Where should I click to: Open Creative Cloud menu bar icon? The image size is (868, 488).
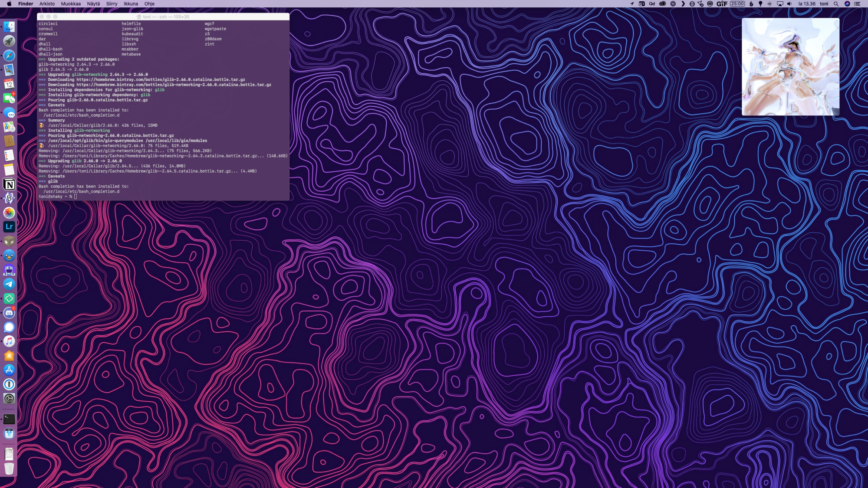pyautogui.click(x=662, y=4)
